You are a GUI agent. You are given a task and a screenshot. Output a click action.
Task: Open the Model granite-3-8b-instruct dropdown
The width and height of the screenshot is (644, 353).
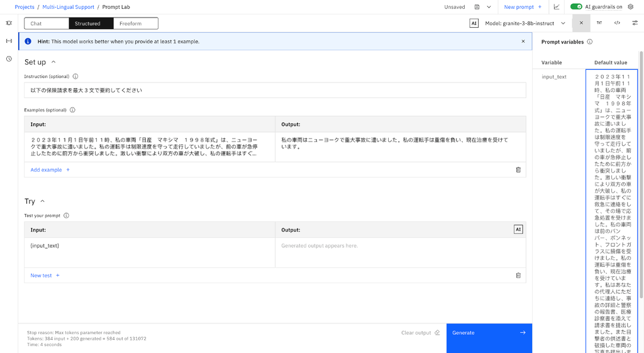pos(525,23)
